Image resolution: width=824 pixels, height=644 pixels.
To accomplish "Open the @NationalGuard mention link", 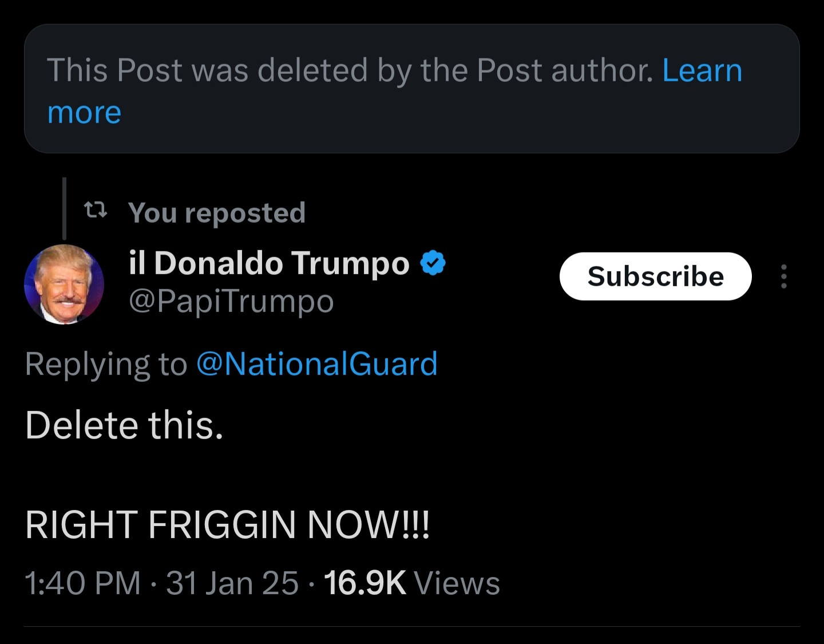I will coord(317,364).
